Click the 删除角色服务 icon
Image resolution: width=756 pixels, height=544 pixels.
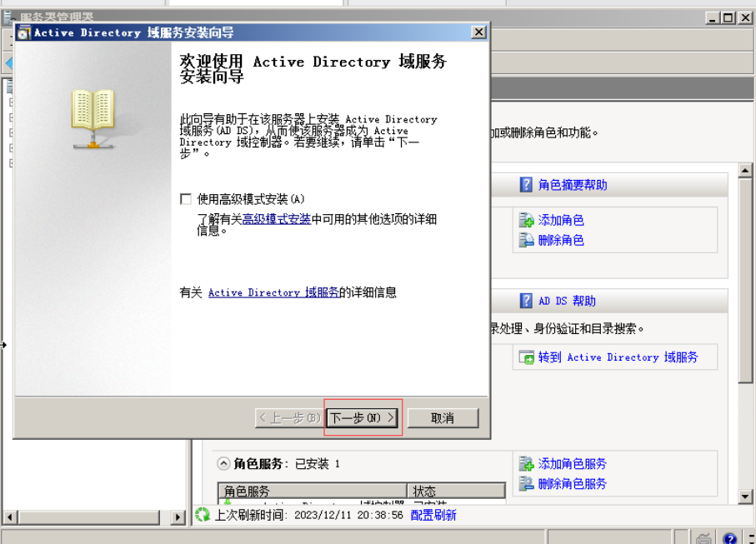(x=526, y=483)
